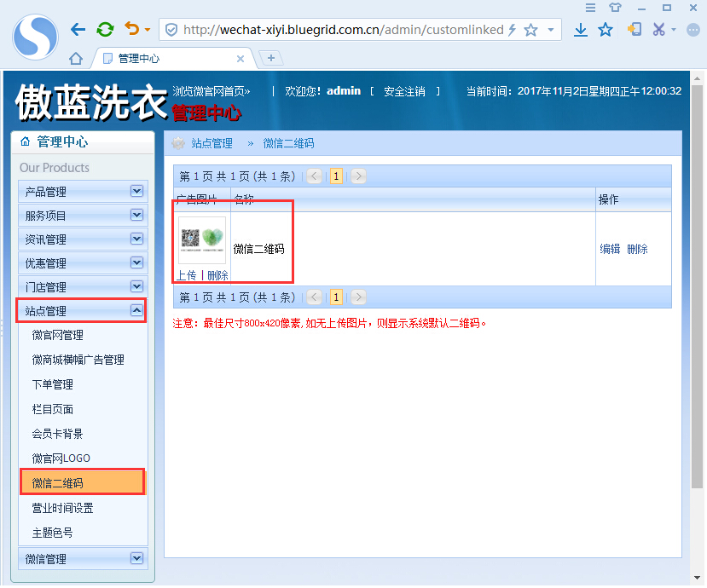The height and width of the screenshot is (588, 707).
Task: Click the download icon on the toolbar
Action: [x=581, y=28]
